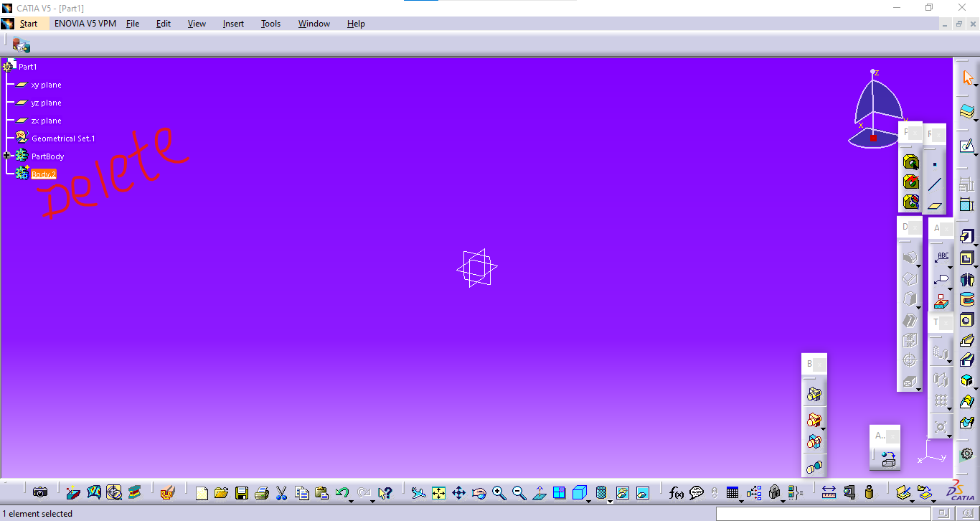Select the xy plane tree node
Image resolution: width=980 pixels, height=521 pixels.
[45, 84]
